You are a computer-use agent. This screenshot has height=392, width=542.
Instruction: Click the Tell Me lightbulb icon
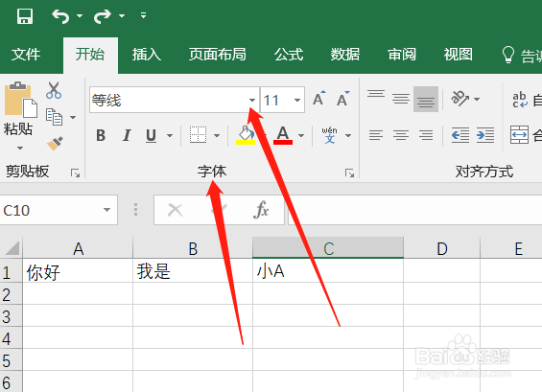coord(507,55)
